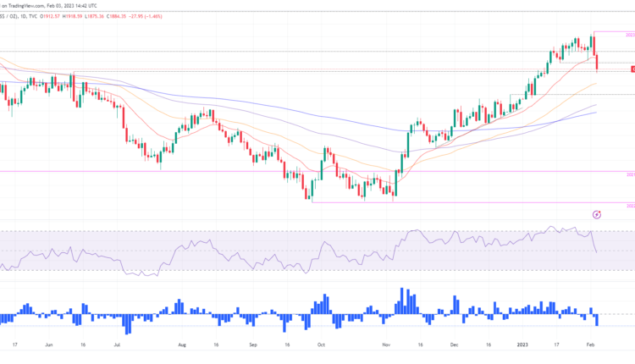Click the purple lightning bolt event icon

pyautogui.click(x=598, y=215)
